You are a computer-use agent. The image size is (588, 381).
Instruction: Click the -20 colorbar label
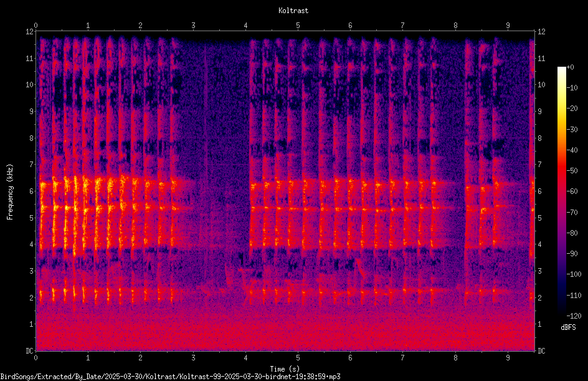[572, 109]
